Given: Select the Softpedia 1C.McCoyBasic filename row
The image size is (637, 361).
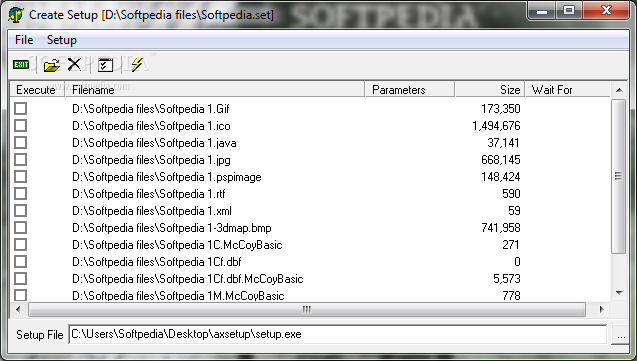Looking at the screenshot, I should [x=177, y=245].
